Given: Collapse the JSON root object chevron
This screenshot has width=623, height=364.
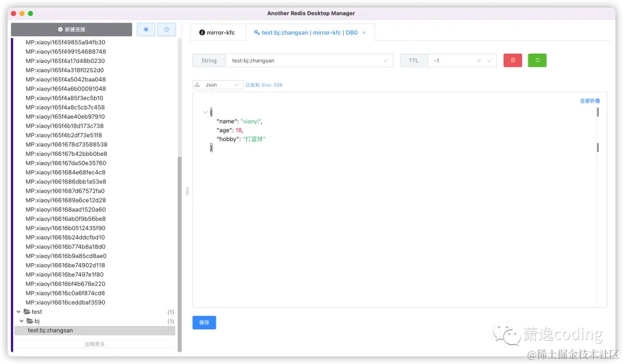Looking at the screenshot, I should coord(205,112).
